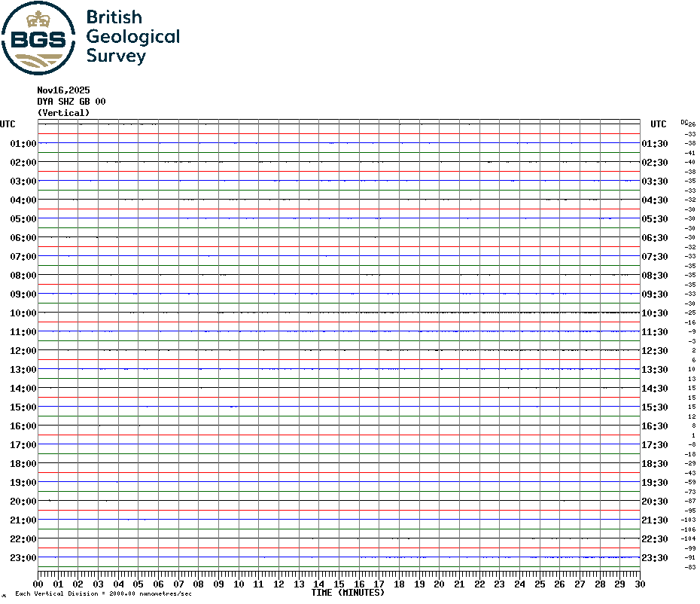Click the right UTC column header
The width and height of the screenshot is (700, 604).
658,124
